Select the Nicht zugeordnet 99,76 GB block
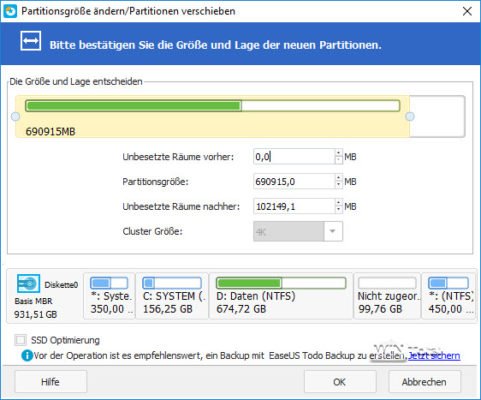This screenshot has height=400, width=481. tap(387, 296)
